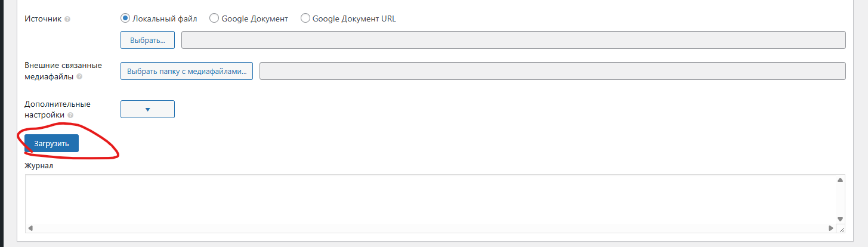Click the Журнал textarea resize handle
Image resolution: width=868 pixels, height=247 pixels.
pyautogui.click(x=841, y=229)
